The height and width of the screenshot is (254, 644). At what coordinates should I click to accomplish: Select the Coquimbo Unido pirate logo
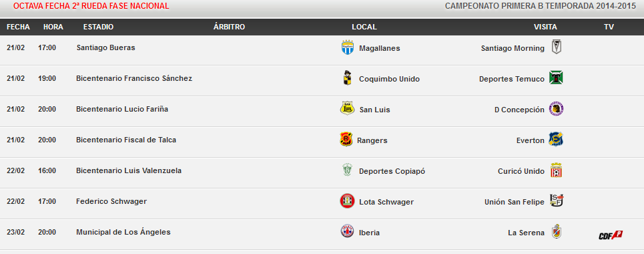tap(347, 78)
